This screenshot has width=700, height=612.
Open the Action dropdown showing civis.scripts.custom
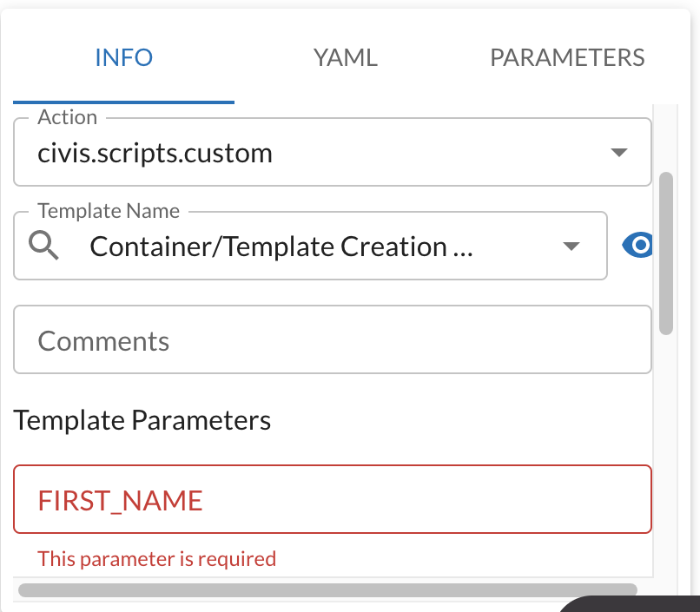pos(333,152)
